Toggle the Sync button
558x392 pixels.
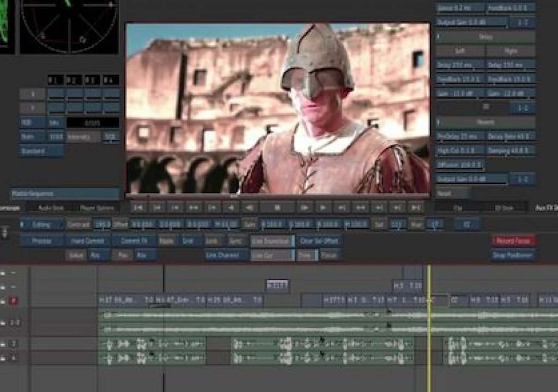point(235,241)
